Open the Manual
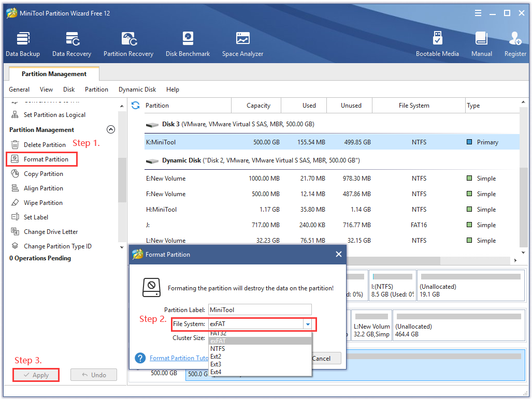 click(x=481, y=44)
